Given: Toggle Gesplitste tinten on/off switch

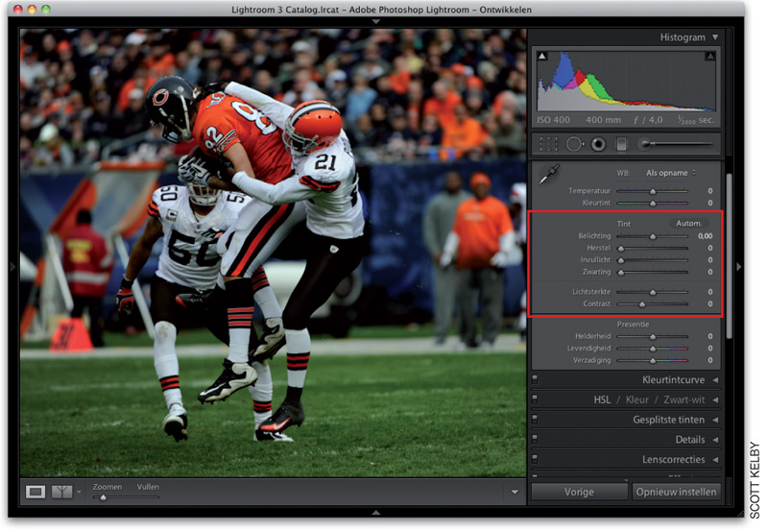Looking at the screenshot, I should coord(535,420).
